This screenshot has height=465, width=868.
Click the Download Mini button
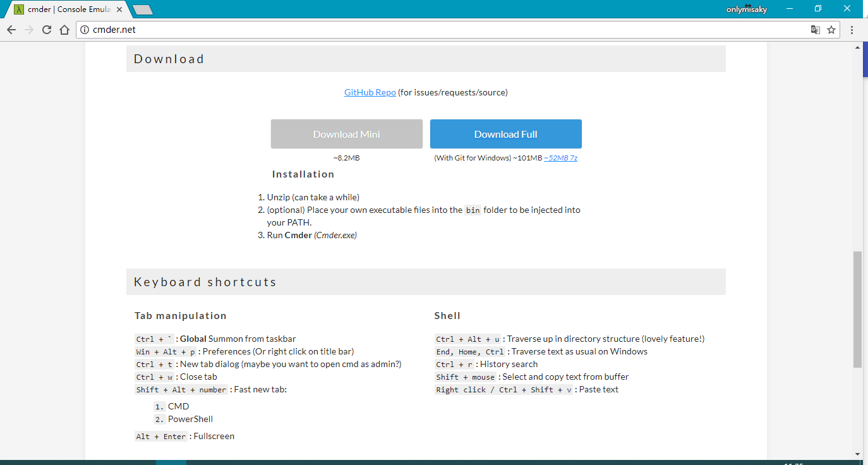point(347,134)
